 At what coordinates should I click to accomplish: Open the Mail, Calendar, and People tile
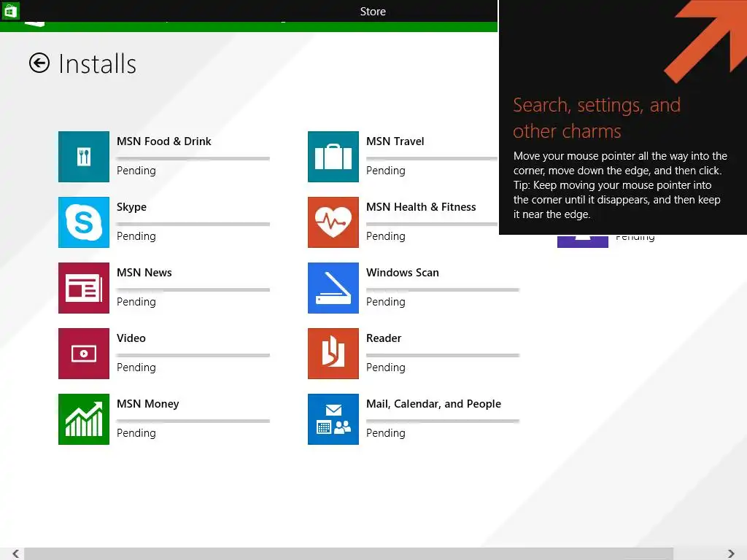pyautogui.click(x=333, y=419)
